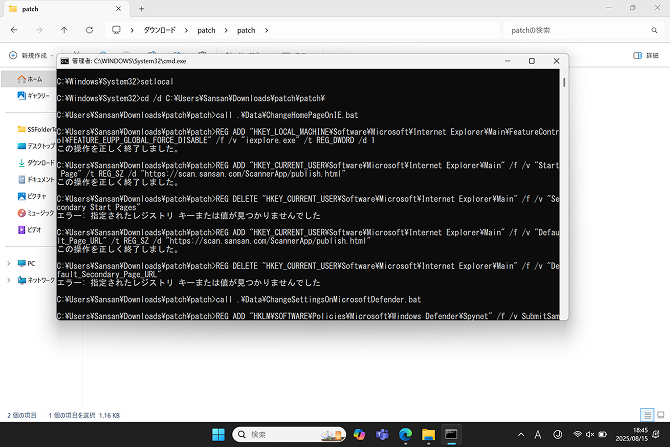Go forward in File Explorer
The height and width of the screenshot is (447, 670).
click(x=39, y=30)
